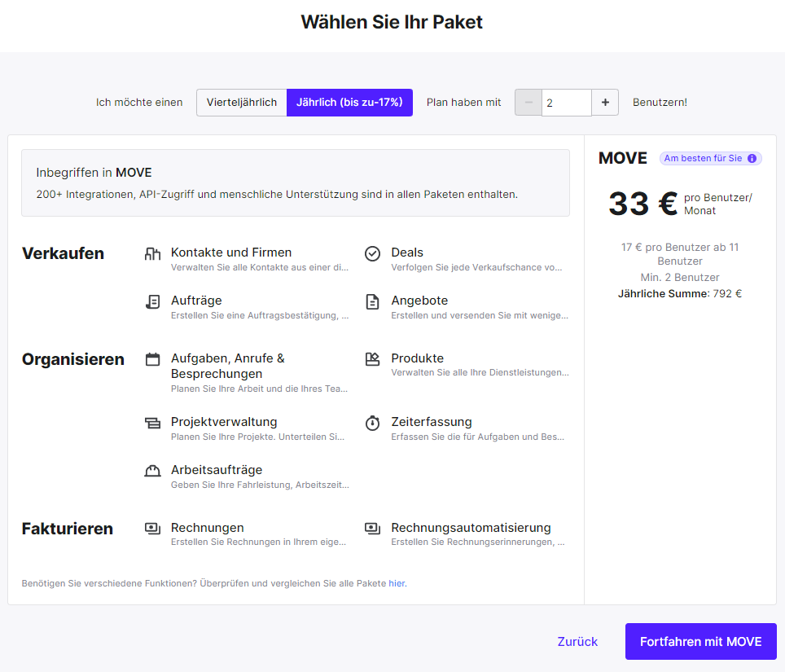Image resolution: width=785 pixels, height=672 pixels.
Task: Click the Kontakte und Firmen feature title
Action: click(x=231, y=253)
